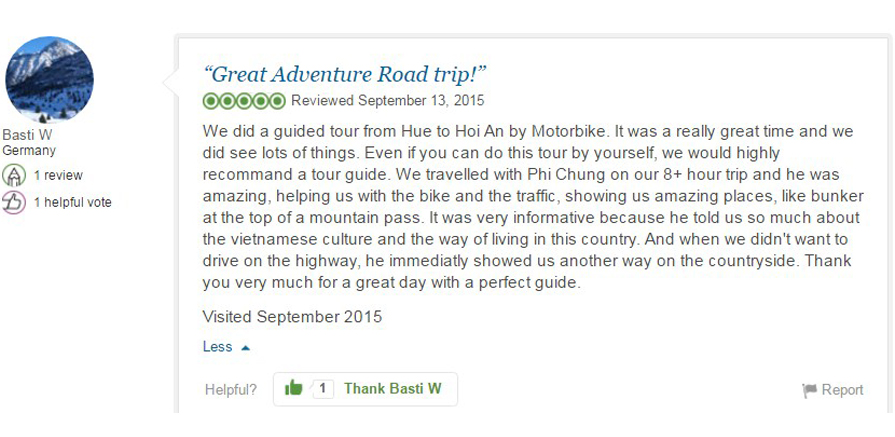The height and width of the screenshot is (437, 895).
Task: Click the last green rating bubble
Action: 277,101
